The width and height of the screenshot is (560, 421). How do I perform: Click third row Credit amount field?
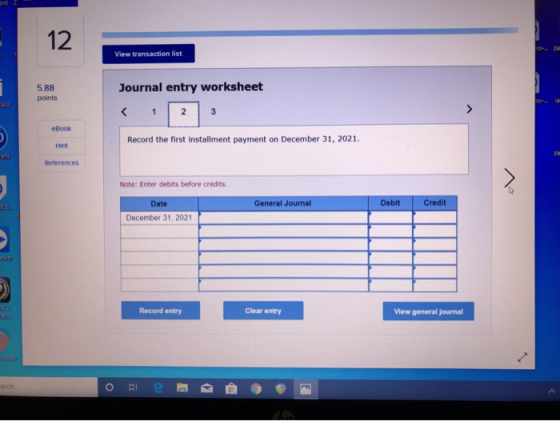(435, 245)
